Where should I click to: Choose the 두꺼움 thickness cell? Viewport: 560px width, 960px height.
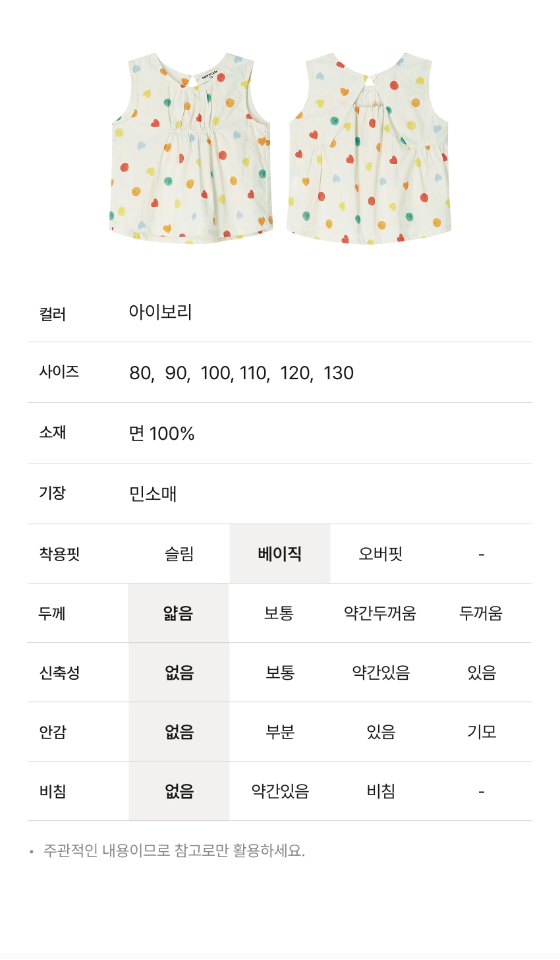(481, 613)
